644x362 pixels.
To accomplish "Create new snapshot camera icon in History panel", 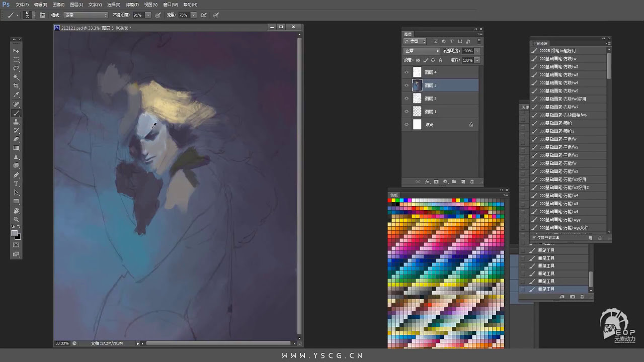I will point(573,297).
